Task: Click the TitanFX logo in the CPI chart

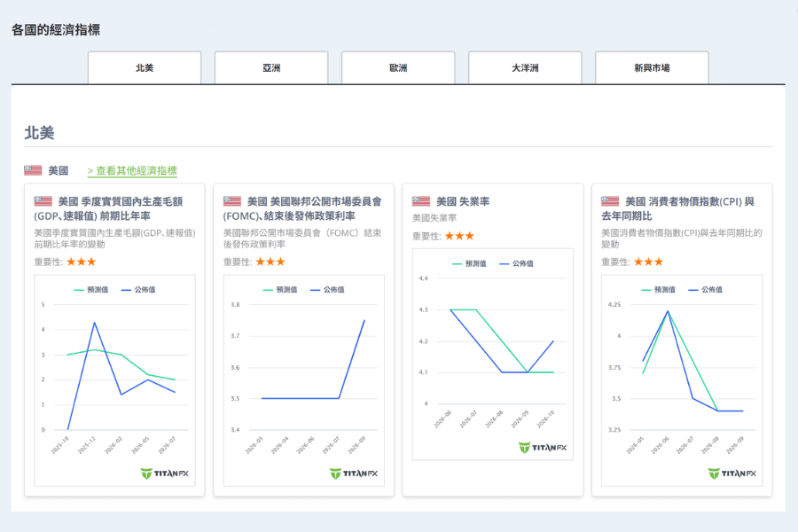Action: click(731, 473)
